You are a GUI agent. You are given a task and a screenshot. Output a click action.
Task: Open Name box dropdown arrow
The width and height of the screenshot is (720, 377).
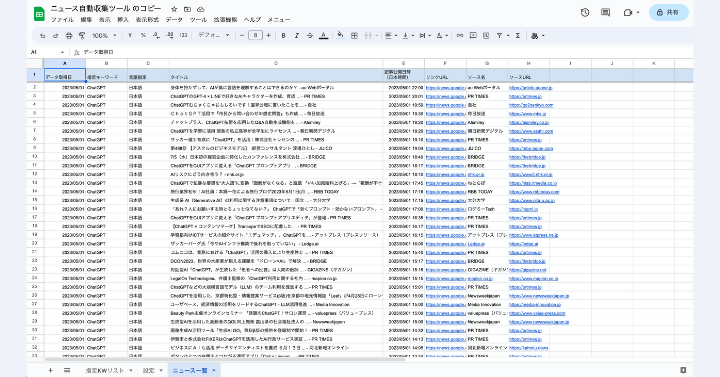(x=62, y=52)
